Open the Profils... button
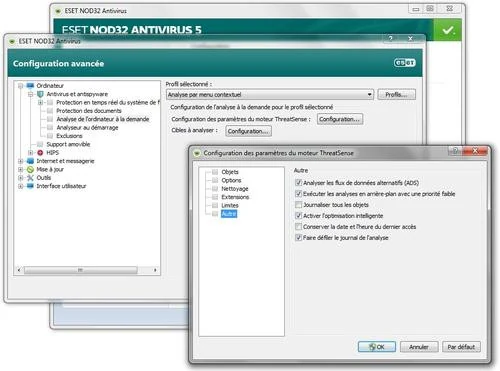This screenshot has height=371, width=500. click(x=396, y=95)
